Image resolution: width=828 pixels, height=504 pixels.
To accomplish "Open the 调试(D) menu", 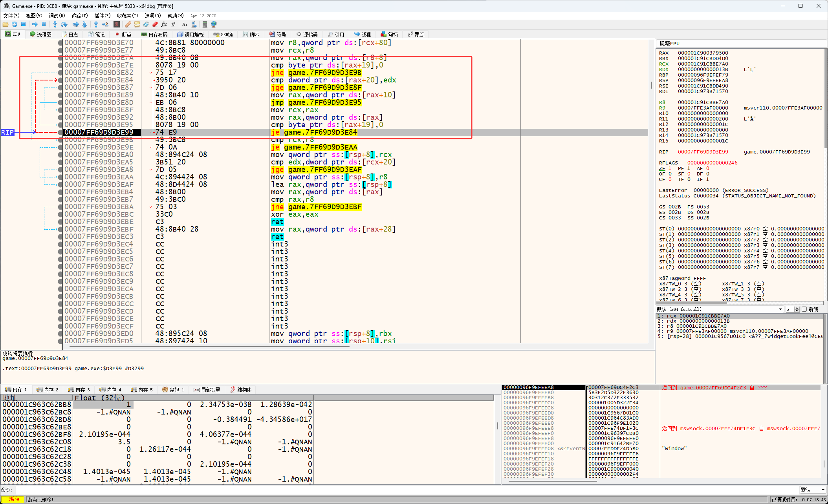I will tap(57, 16).
